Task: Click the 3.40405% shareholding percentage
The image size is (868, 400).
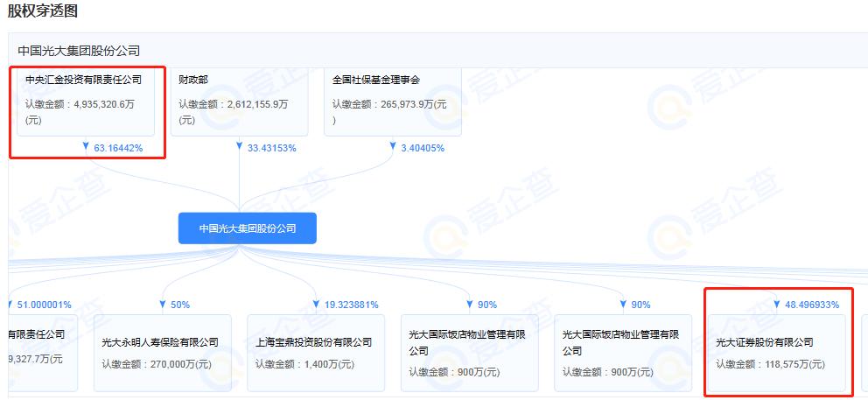Action: pyautogui.click(x=423, y=148)
